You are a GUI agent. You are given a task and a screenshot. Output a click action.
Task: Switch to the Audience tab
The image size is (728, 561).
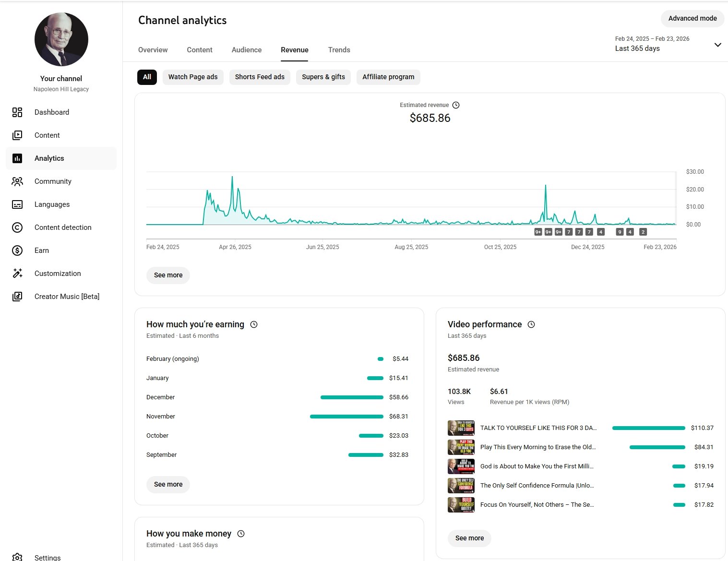(x=247, y=50)
